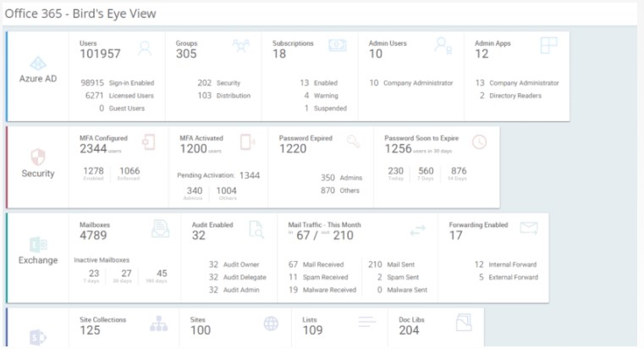Screen dimensions: 644x349
Task: Click 1 Suspended subscriptions row
Action: point(326,108)
